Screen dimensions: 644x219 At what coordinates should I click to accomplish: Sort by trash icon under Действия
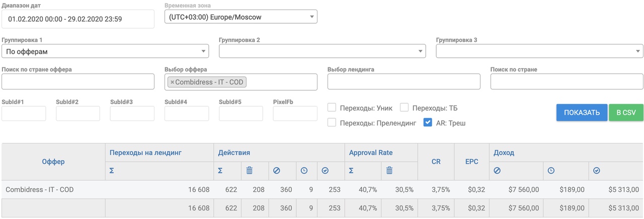(249, 171)
